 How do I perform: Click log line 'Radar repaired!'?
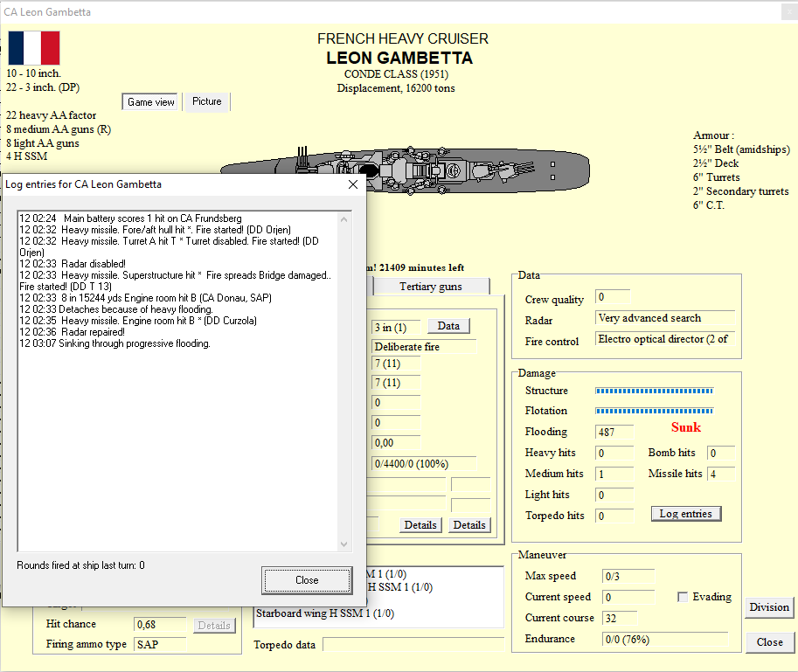pos(72,332)
